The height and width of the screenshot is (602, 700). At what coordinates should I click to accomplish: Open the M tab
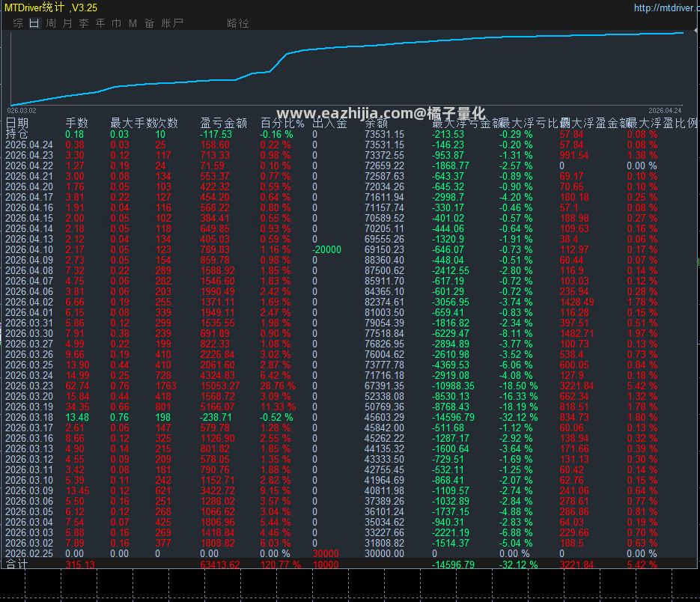tap(133, 23)
